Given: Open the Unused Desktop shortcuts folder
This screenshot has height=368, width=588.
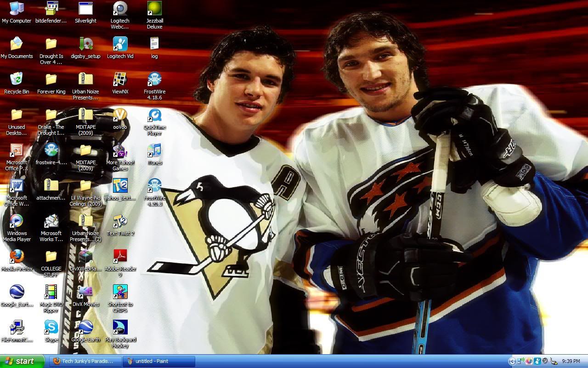Looking at the screenshot, I should point(17,122).
